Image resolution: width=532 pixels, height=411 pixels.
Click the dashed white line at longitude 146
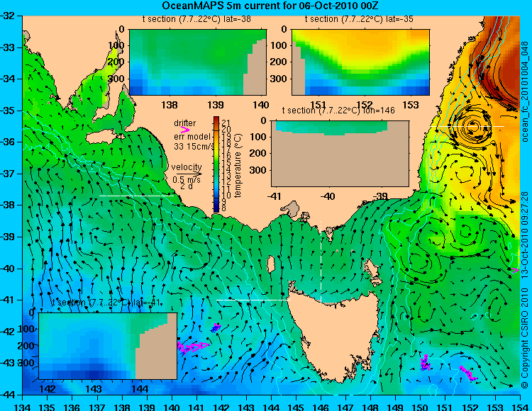(321, 262)
